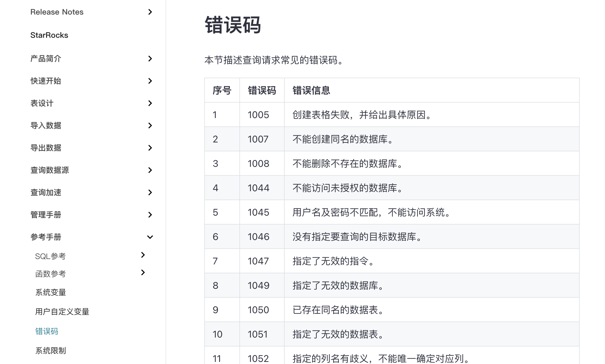This screenshot has height=364, width=605.
Task: Open 用户自定义变量 page
Action: tap(62, 312)
